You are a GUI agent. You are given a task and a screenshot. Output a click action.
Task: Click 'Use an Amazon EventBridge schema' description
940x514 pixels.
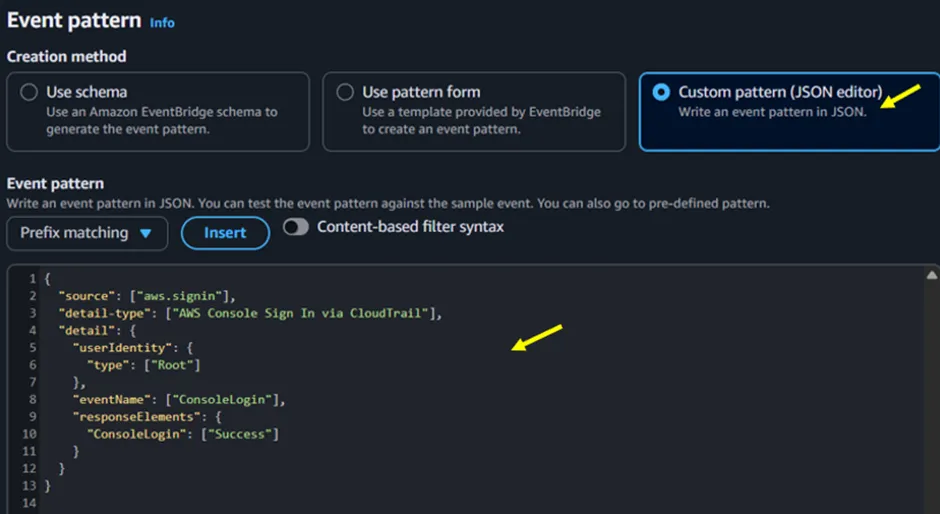pyautogui.click(x=162, y=121)
